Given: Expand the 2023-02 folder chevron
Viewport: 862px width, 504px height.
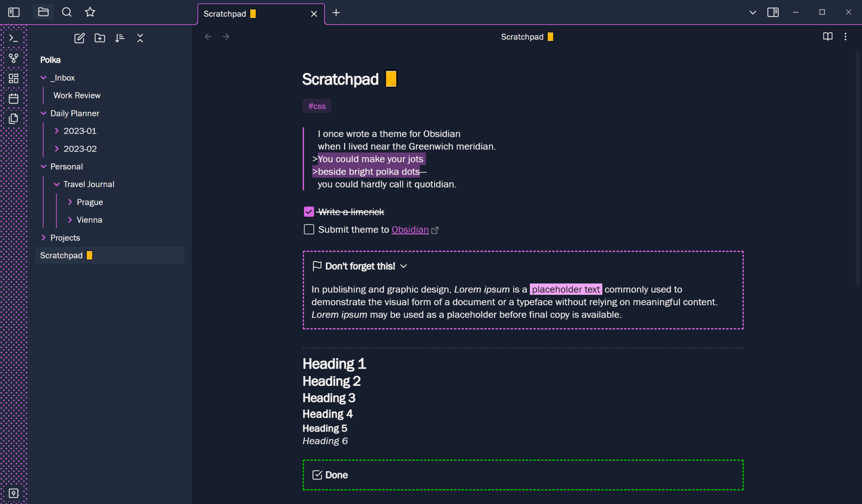Looking at the screenshot, I should [x=57, y=149].
